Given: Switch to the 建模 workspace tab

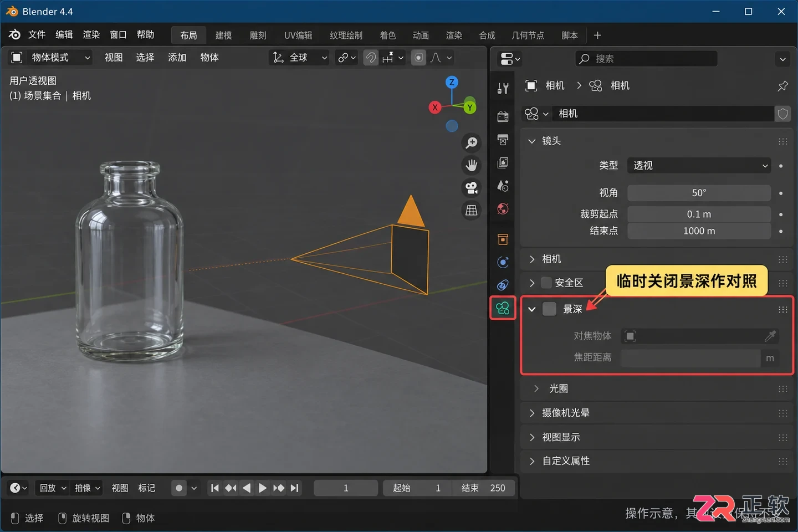Looking at the screenshot, I should 224,35.
